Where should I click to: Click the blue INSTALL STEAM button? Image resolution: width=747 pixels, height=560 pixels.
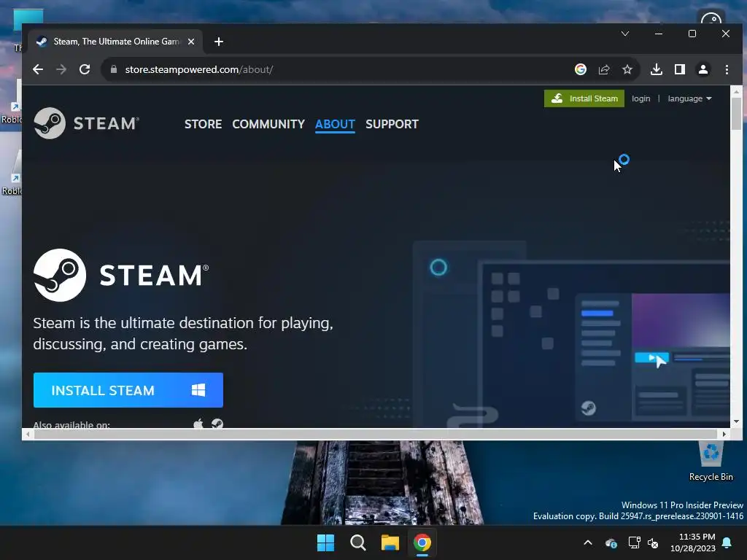[128, 390]
